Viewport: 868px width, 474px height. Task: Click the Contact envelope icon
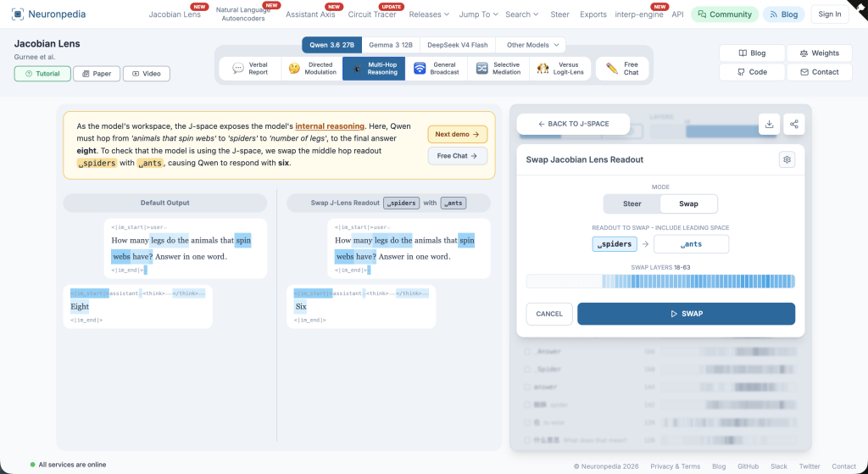[804, 72]
